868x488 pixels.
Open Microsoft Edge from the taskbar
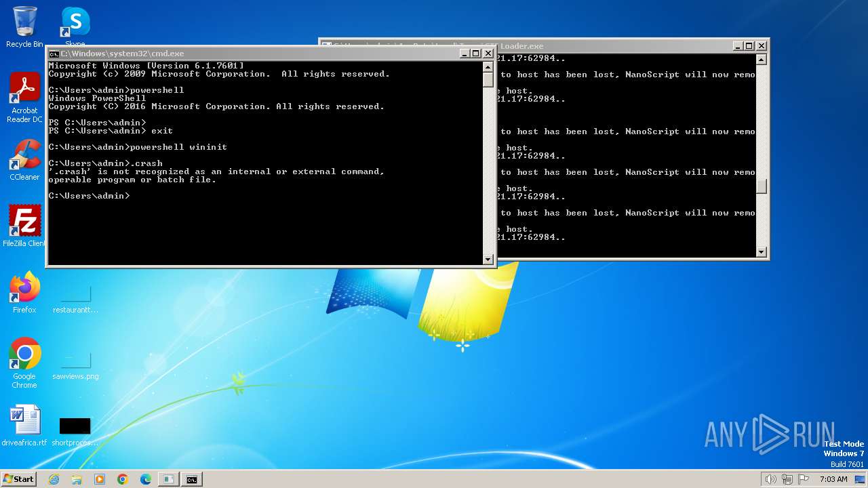pyautogui.click(x=146, y=479)
